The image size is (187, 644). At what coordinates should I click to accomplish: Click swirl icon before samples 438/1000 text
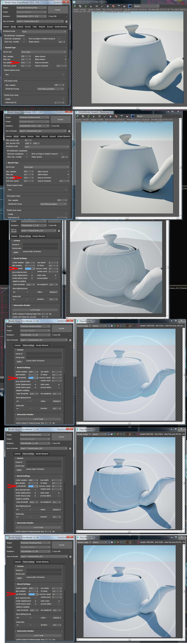138,542
